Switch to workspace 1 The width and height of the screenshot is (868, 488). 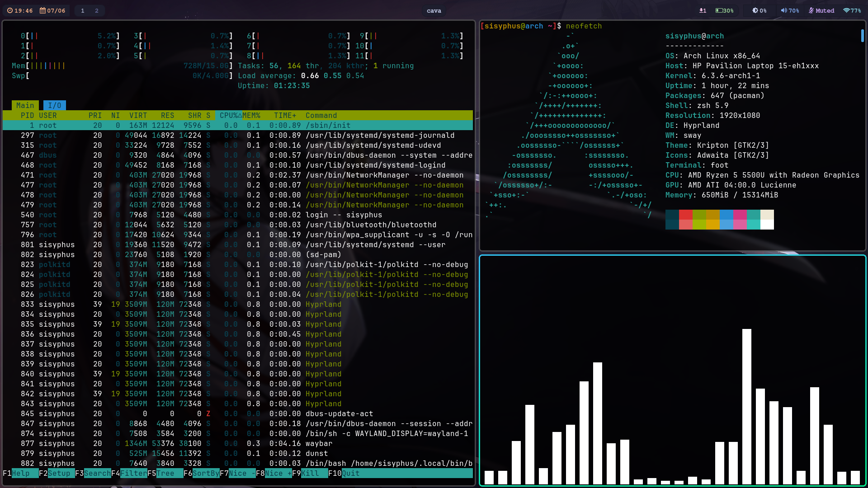click(82, 10)
